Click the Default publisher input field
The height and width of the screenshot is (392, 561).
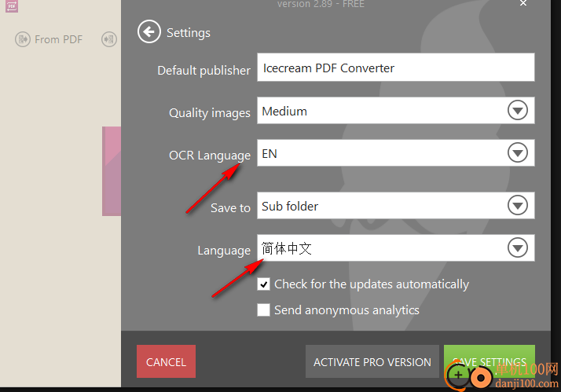(x=396, y=68)
